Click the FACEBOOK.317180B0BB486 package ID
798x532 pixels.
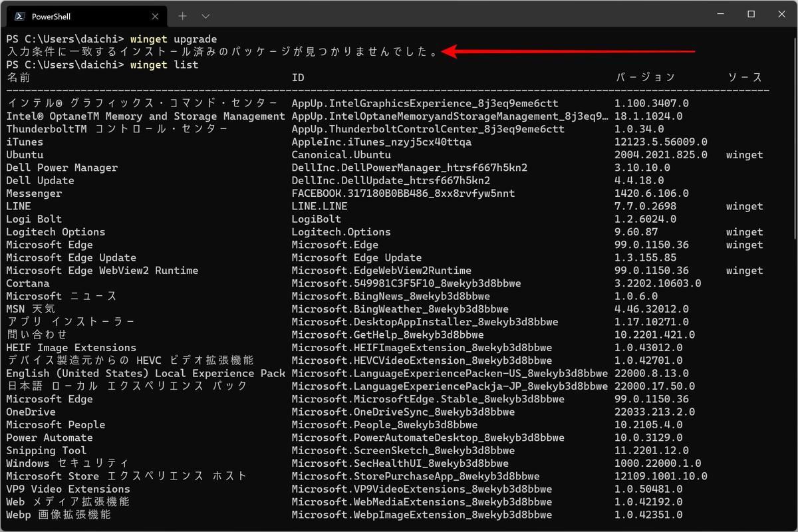(x=403, y=194)
